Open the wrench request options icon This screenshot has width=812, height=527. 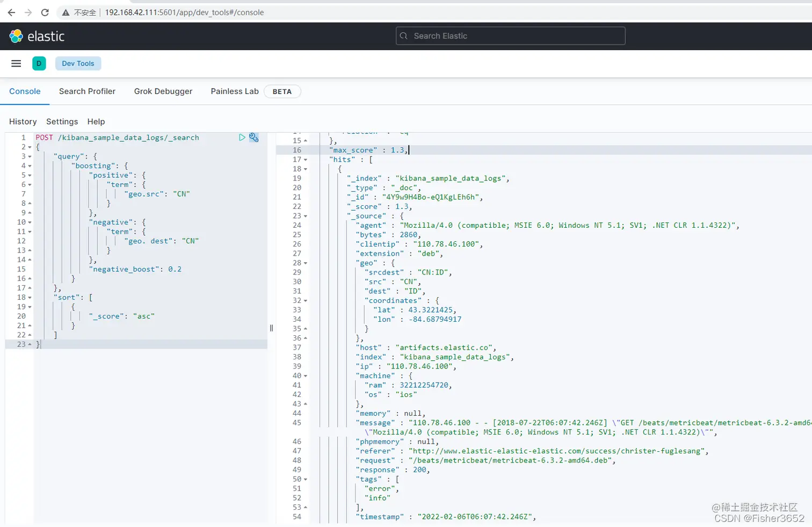[254, 138]
